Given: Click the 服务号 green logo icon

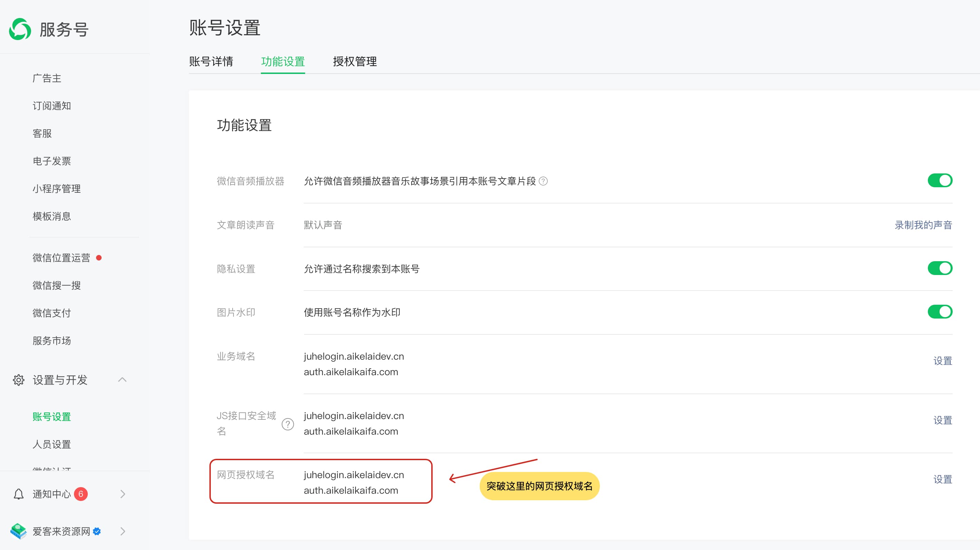Looking at the screenshot, I should click(x=20, y=29).
